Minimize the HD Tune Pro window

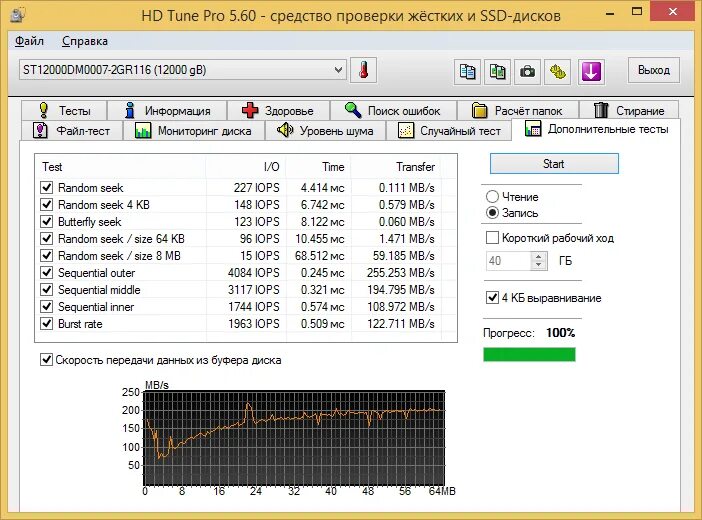tap(609, 12)
